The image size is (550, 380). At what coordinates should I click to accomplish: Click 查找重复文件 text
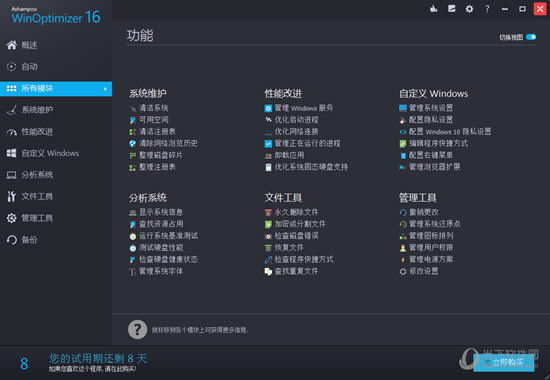tap(296, 271)
